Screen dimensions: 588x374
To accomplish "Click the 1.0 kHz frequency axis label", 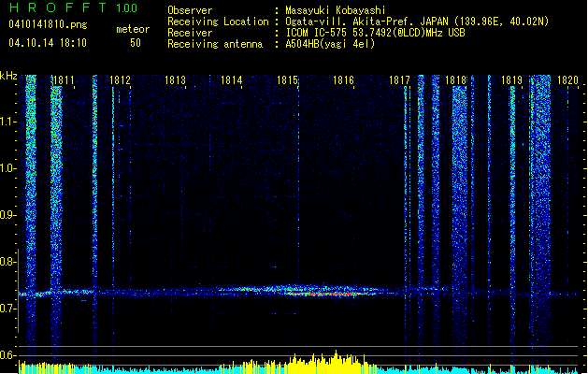I will pyautogui.click(x=8, y=168).
